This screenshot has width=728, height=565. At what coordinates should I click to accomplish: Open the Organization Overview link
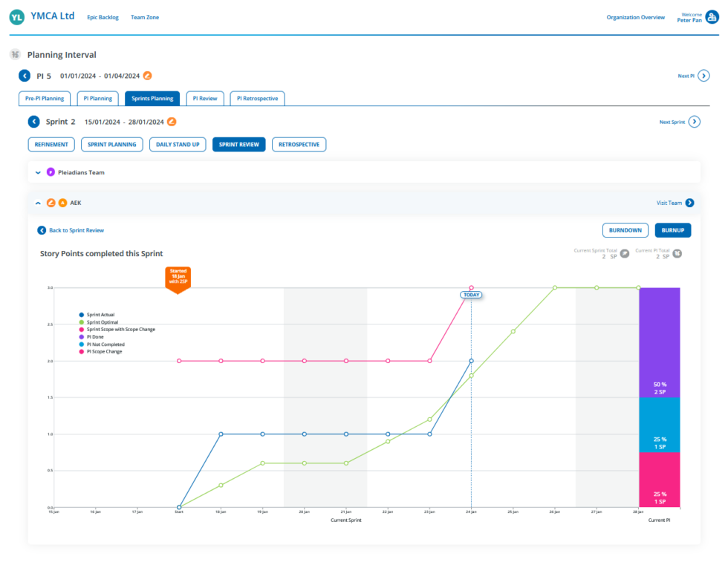(636, 17)
